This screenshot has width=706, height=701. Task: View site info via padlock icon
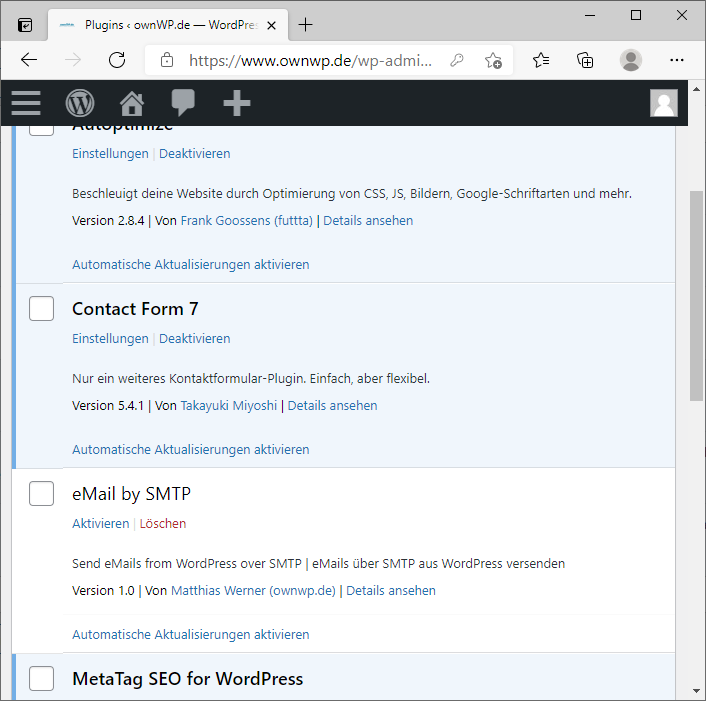coord(167,60)
